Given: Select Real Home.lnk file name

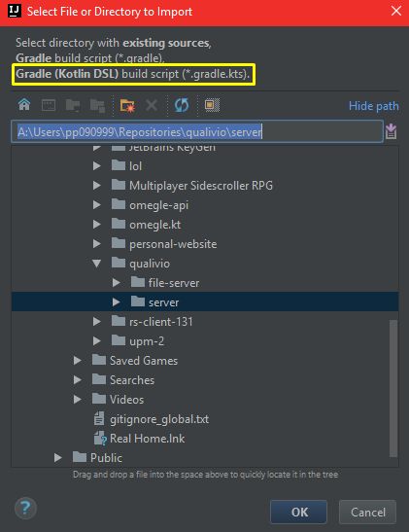Looking at the screenshot, I should pos(147,439).
